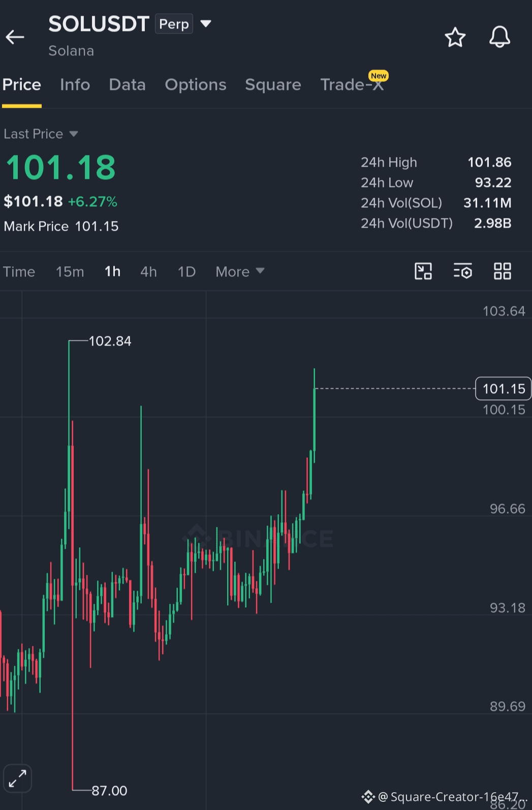532x810 pixels.
Task: Tap the SOLUSDT pair title
Action: 99,24
